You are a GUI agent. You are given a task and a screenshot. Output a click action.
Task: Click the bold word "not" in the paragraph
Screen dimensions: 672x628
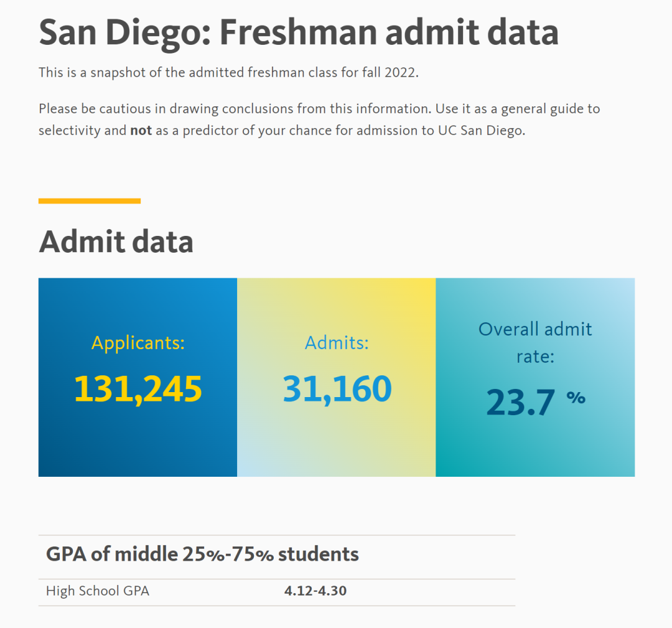click(x=141, y=131)
